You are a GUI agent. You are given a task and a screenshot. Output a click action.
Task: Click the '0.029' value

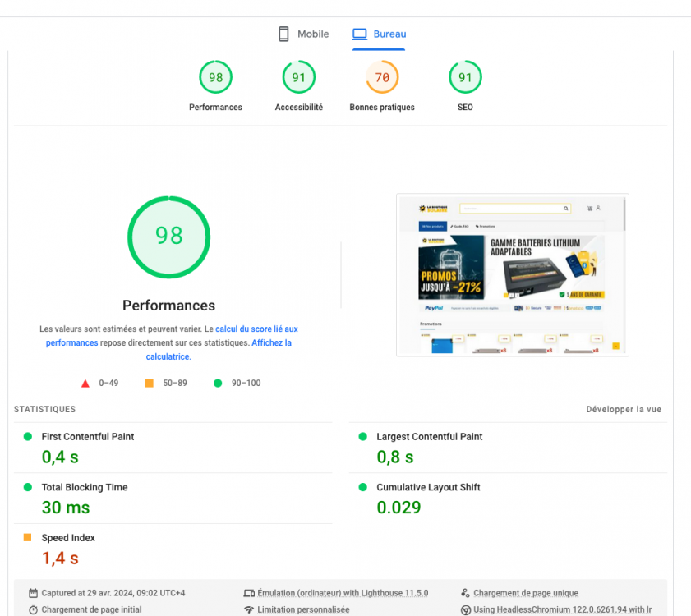coord(398,508)
